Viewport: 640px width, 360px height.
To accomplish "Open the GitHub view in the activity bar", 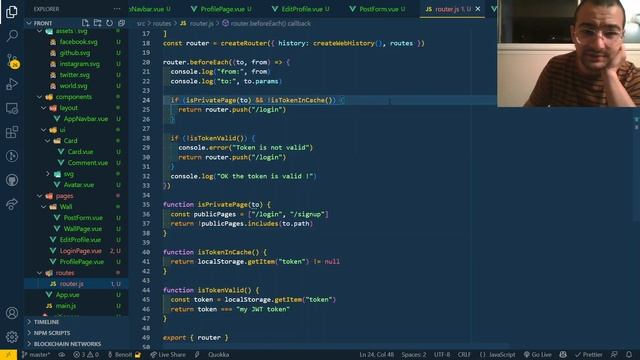I will pyautogui.click(x=12, y=180).
